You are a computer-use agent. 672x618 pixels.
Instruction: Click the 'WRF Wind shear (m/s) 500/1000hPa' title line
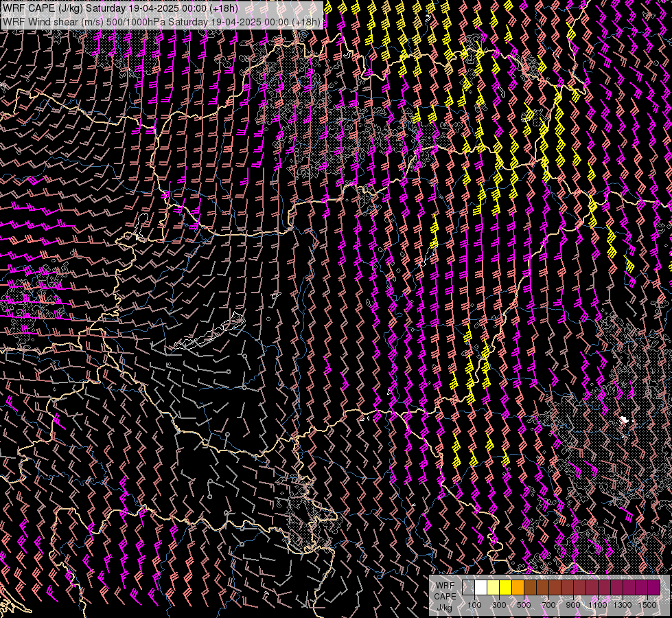(161, 22)
